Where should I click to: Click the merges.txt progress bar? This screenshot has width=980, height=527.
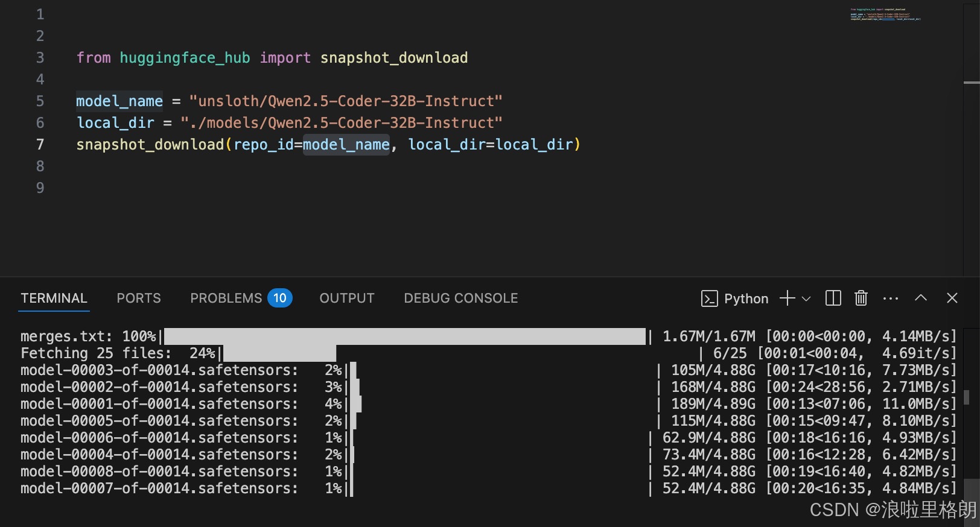coord(405,336)
